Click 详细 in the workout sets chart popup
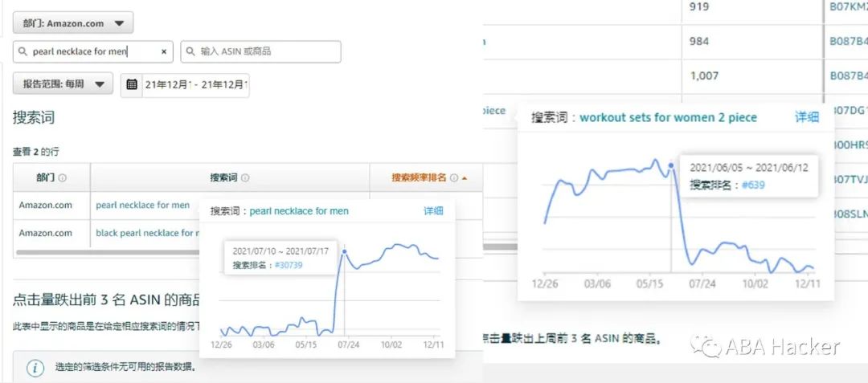 tap(807, 117)
